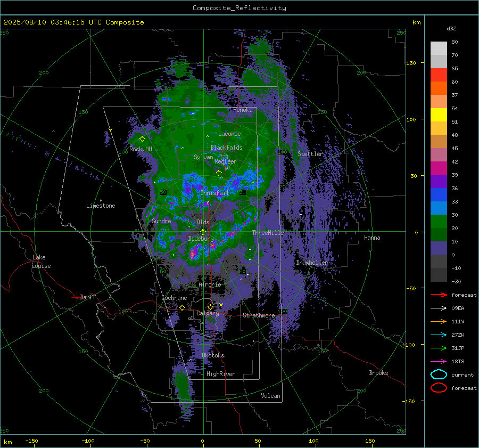The height and width of the screenshot is (448, 479).
Task: Click the Hanna town label
Action: coord(372,238)
